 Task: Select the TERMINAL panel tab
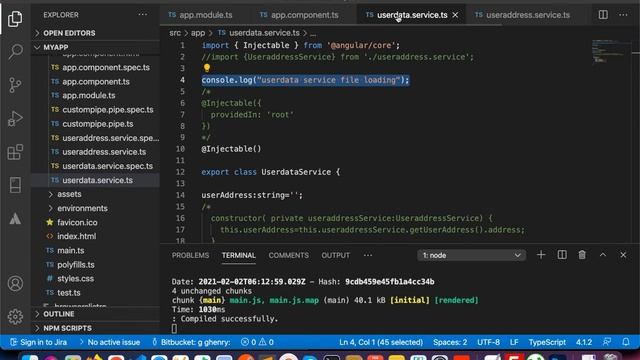point(238,255)
